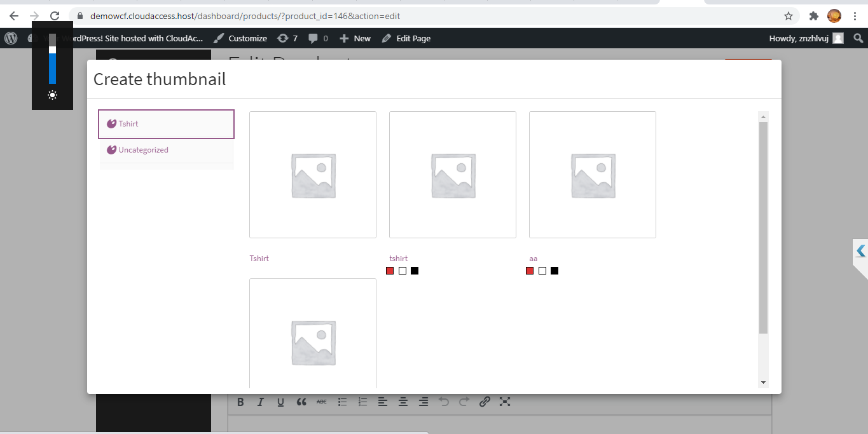Toggle fullscreen editor mode icon
The image size is (868, 434).
505,402
